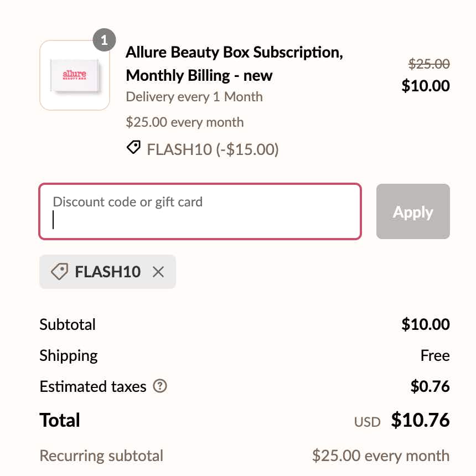Click the discounted $10.00 item price
Screen dimensions: 476x476
[x=426, y=86]
